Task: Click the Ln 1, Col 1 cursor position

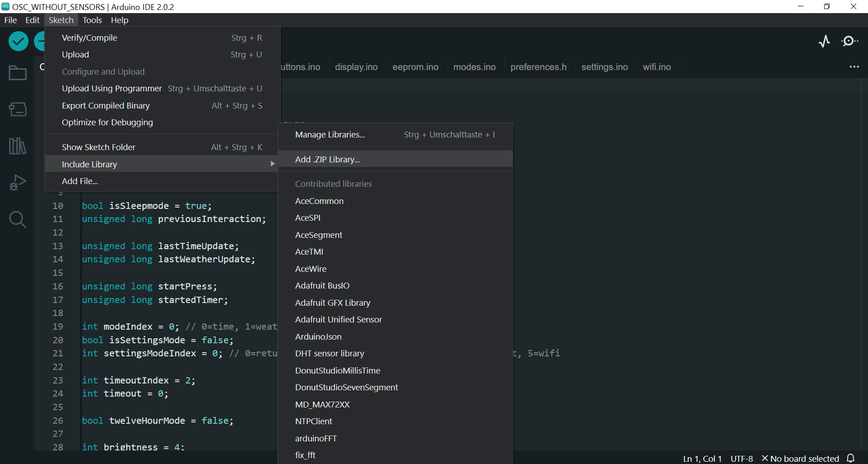Action: pyautogui.click(x=702, y=459)
